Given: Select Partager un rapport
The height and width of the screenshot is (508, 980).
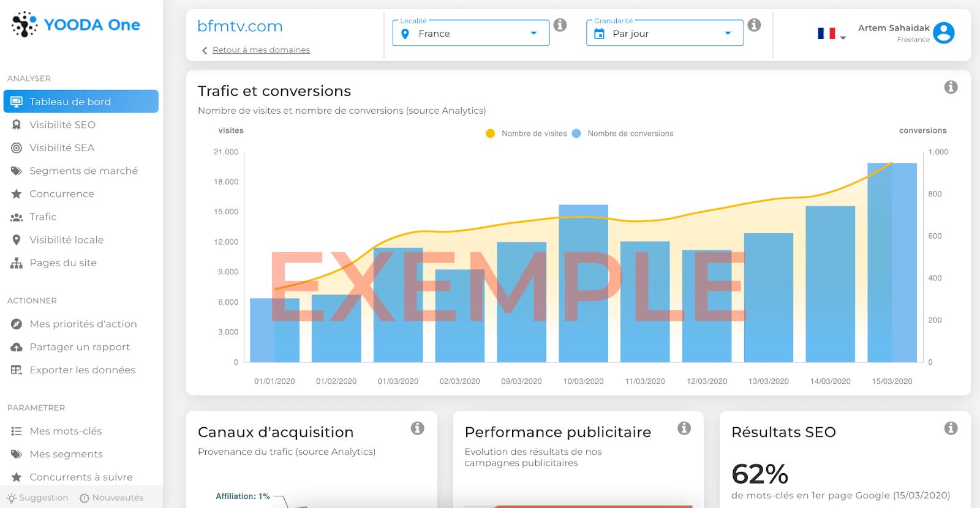Looking at the screenshot, I should (x=81, y=347).
